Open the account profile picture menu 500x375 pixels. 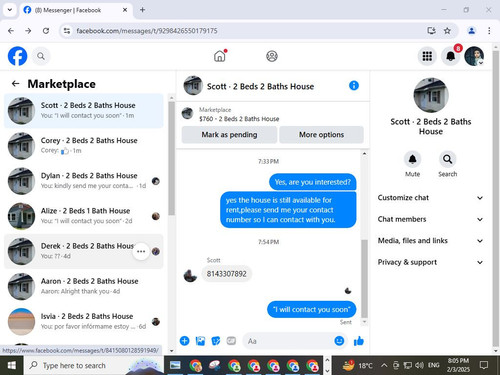(474, 56)
